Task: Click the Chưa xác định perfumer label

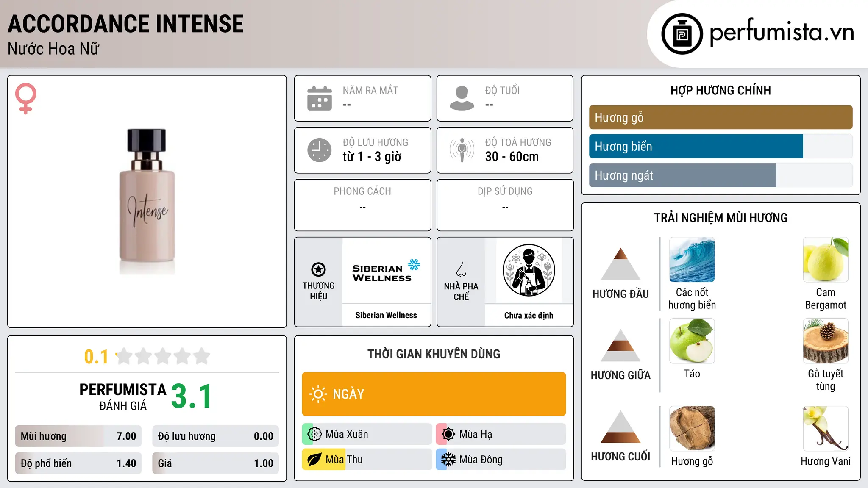Action: [529, 315]
